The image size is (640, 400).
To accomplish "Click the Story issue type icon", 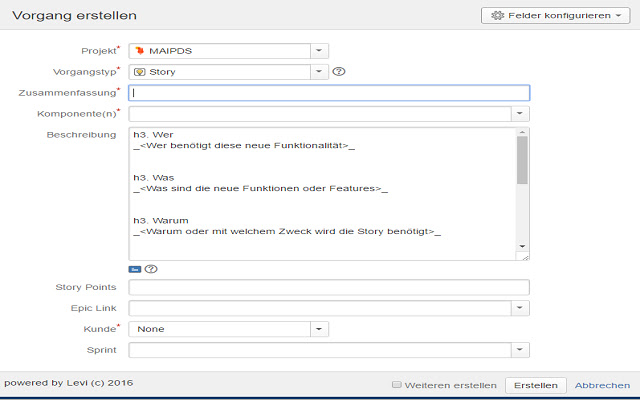I will pyautogui.click(x=140, y=72).
